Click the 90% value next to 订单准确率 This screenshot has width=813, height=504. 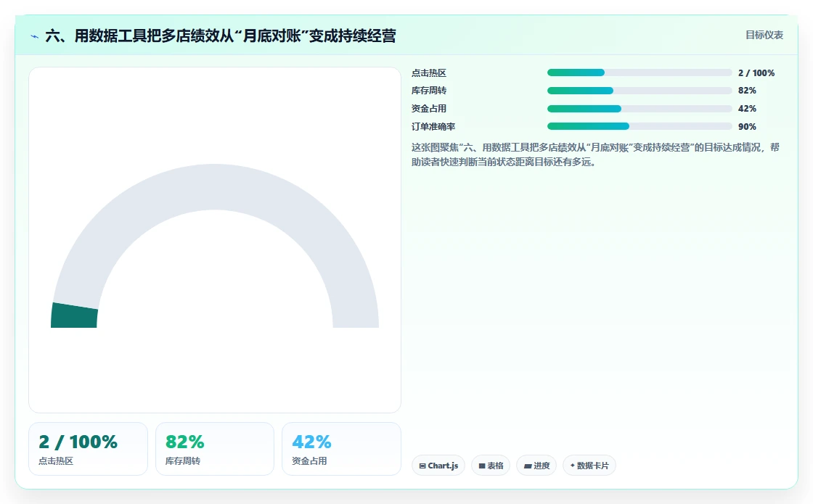[x=747, y=127]
